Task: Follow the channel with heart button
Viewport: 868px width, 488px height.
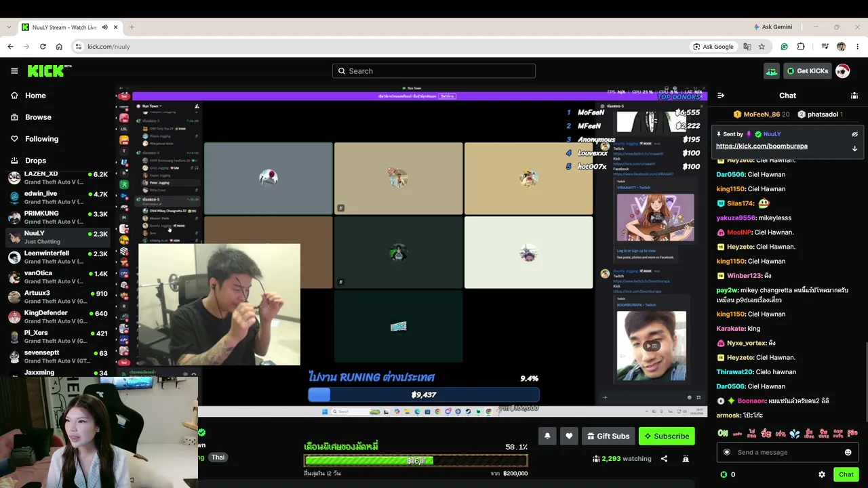Action: pos(569,436)
